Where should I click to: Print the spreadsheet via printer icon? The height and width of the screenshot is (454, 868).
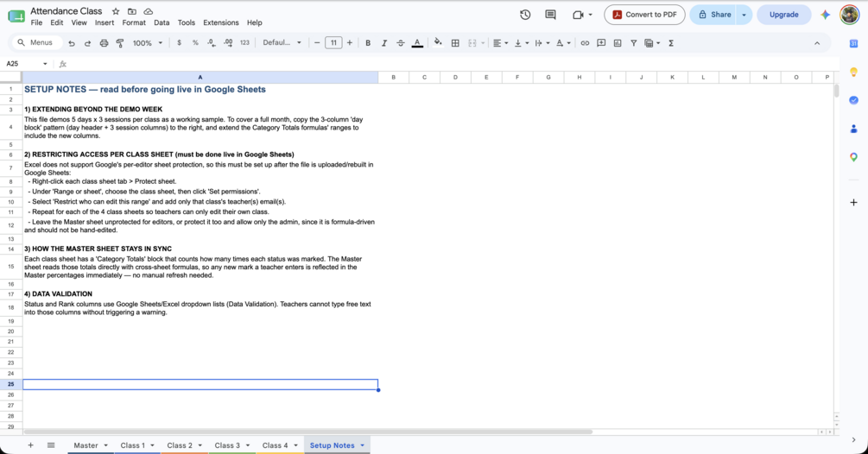click(104, 43)
